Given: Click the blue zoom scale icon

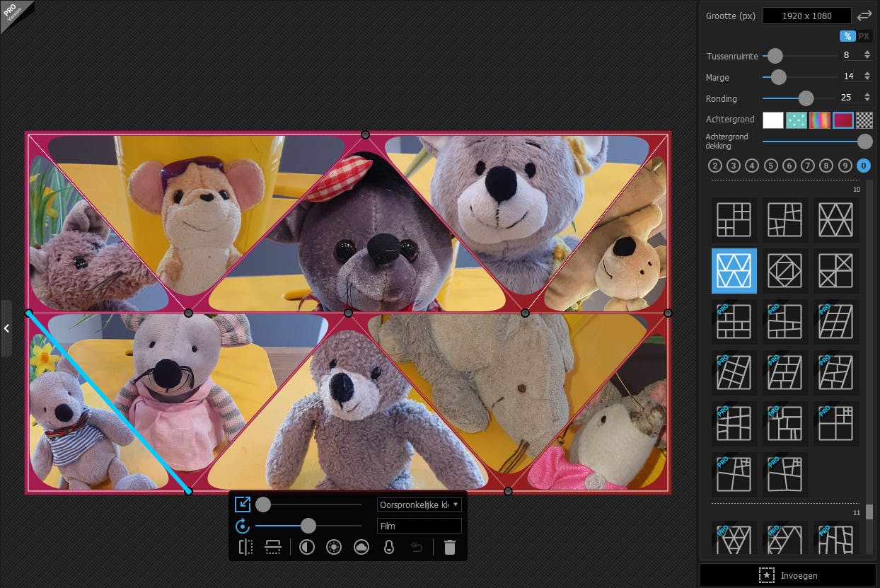Looking at the screenshot, I should tap(243, 505).
